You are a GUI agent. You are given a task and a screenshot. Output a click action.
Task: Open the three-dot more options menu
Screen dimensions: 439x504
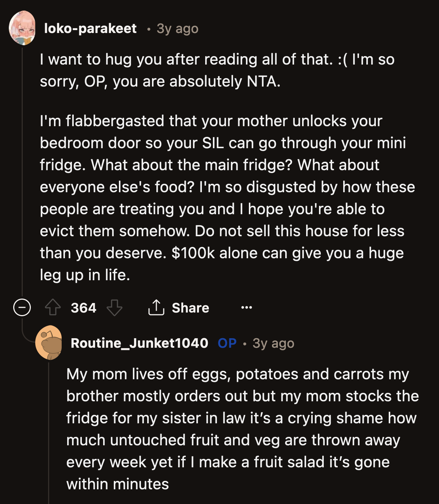point(246,307)
